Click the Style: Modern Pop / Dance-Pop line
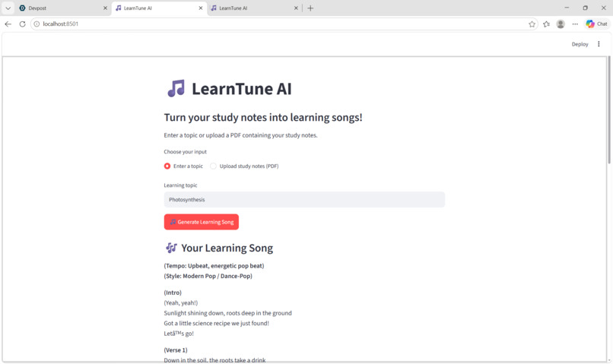The width and height of the screenshot is (613, 364). point(208,276)
